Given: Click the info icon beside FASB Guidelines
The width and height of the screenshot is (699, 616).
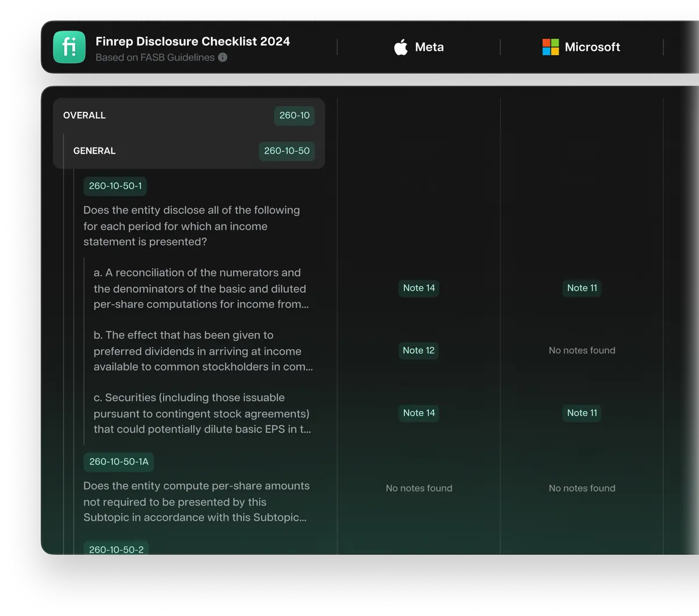Looking at the screenshot, I should (x=223, y=58).
